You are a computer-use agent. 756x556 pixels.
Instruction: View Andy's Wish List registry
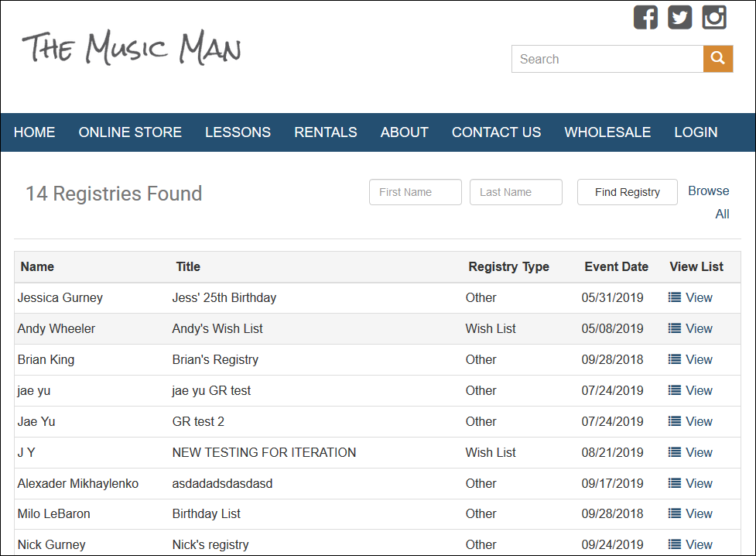click(699, 328)
